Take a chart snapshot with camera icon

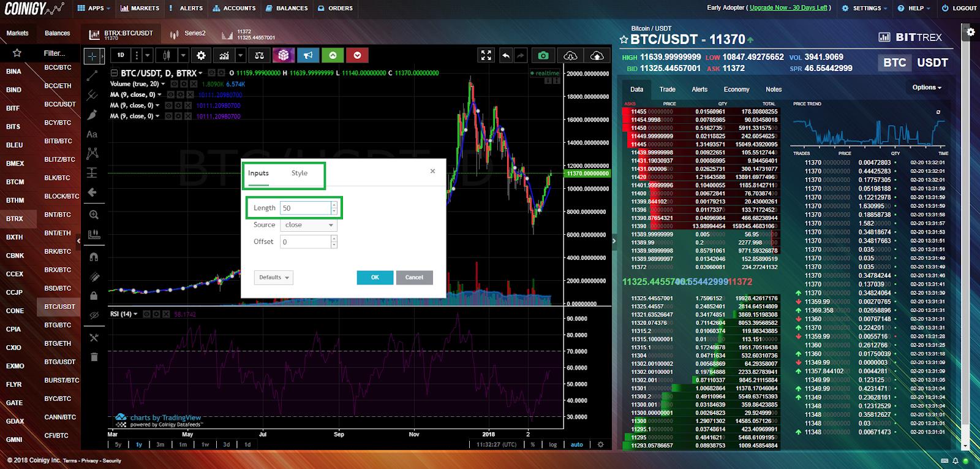pyautogui.click(x=543, y=55)
